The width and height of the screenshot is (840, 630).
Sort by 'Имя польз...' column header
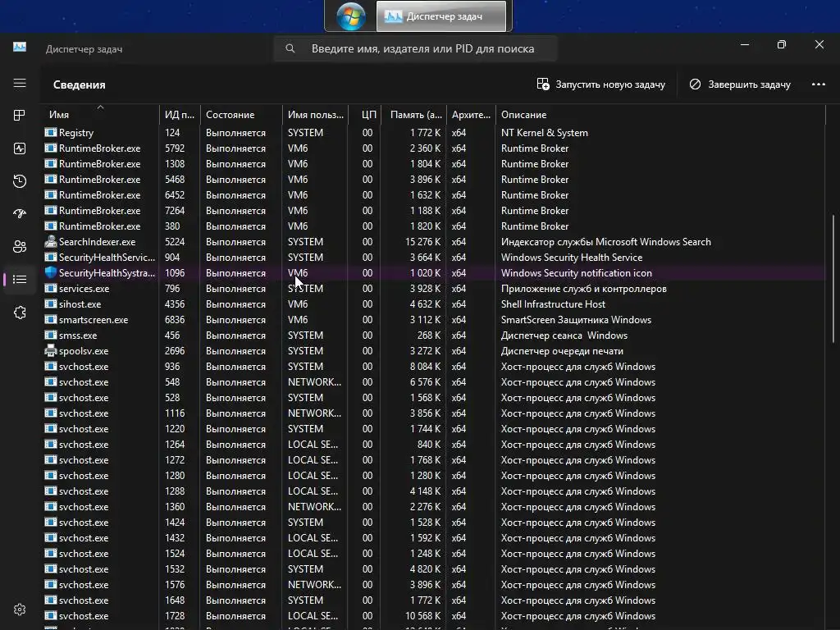click(x=315, y=115)
